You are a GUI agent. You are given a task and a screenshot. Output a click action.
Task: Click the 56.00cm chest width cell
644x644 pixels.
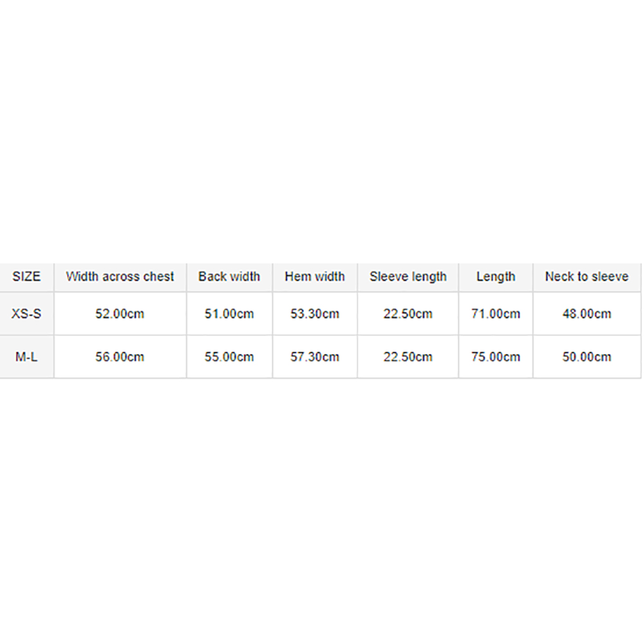[x=120, y=357]
